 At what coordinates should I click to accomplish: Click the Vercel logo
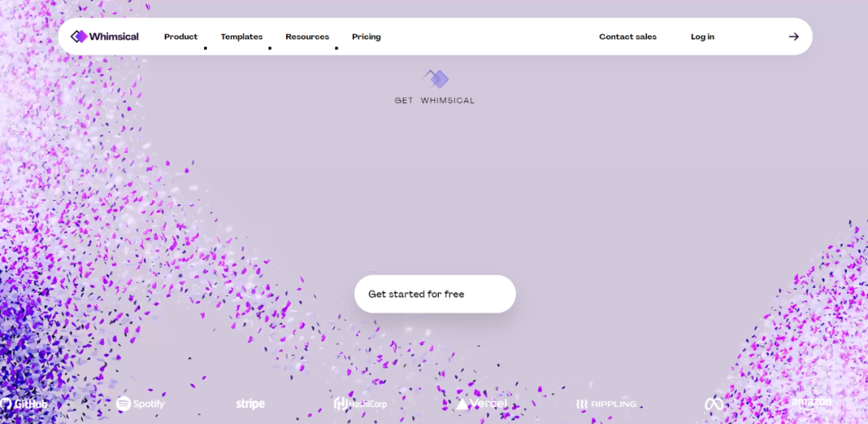(481, 403)
